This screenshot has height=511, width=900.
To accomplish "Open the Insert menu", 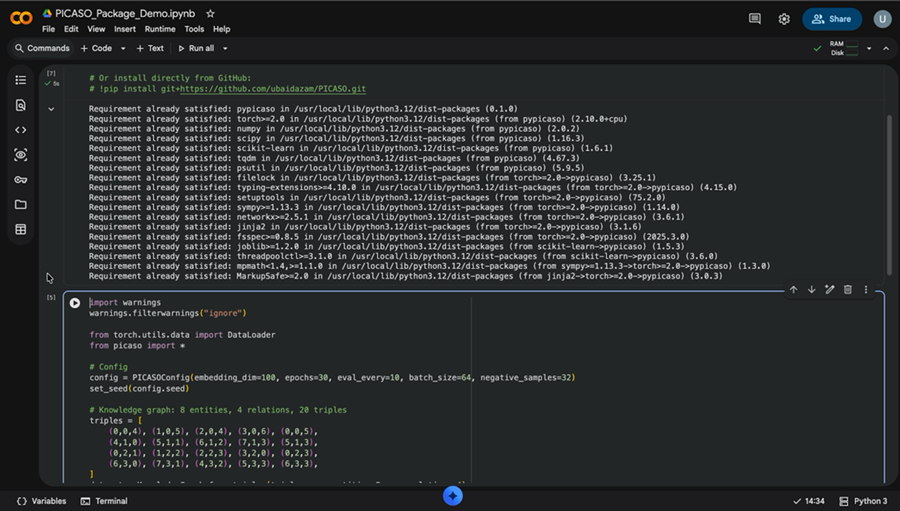I will pyautogui.click(x=125, y=29).
